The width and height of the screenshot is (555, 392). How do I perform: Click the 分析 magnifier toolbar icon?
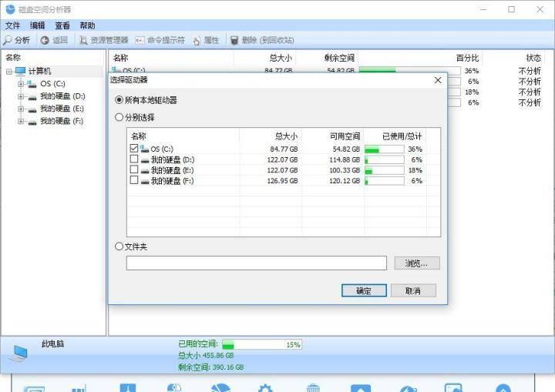point(8,40)
